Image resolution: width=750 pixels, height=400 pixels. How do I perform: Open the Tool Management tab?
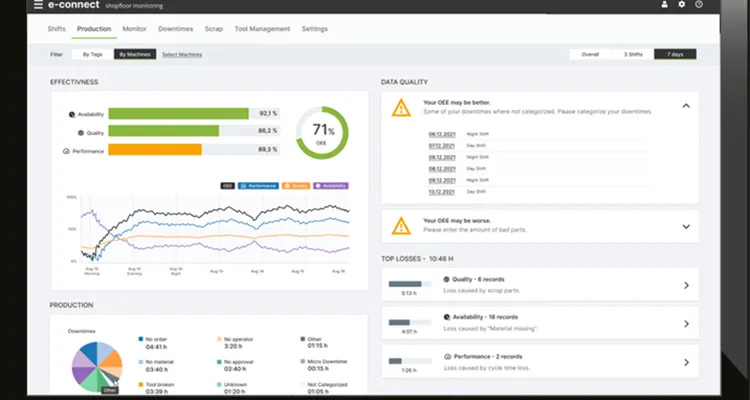[264, 29]
